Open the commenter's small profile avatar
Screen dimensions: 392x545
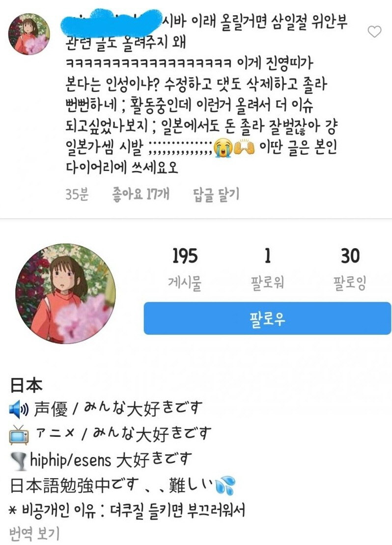29,34
